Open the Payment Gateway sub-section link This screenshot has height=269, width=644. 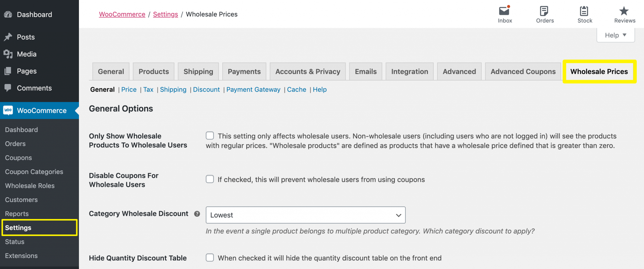(253, 90)
